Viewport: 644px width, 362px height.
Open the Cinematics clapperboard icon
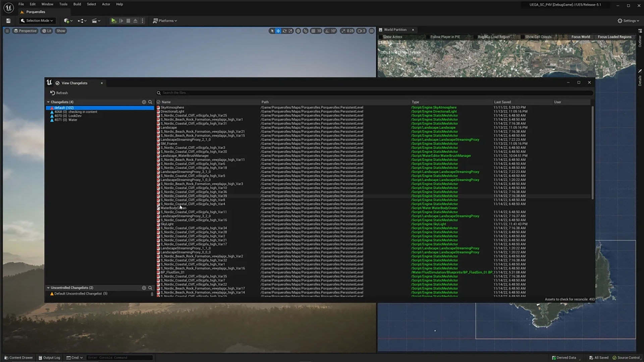(95, 20)
